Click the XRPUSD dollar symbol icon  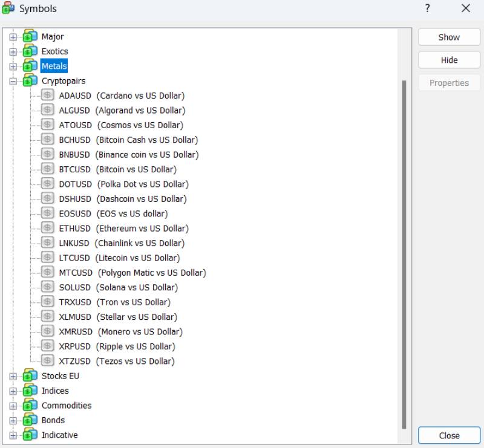tap(48, 346)
